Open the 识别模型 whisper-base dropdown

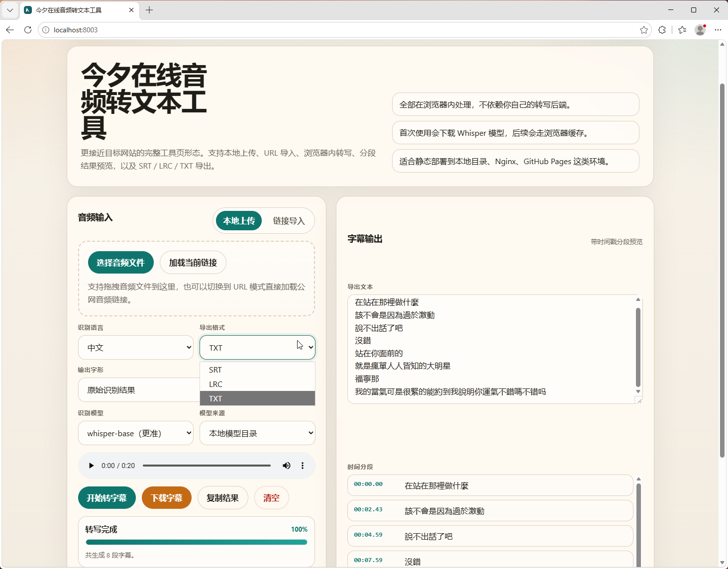[136, 433]
